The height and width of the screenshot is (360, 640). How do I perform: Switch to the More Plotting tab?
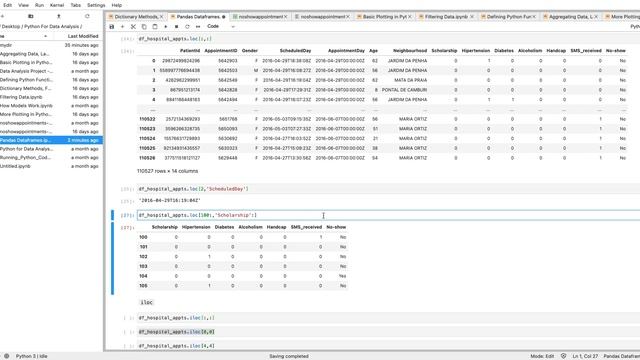coord(622,17)
